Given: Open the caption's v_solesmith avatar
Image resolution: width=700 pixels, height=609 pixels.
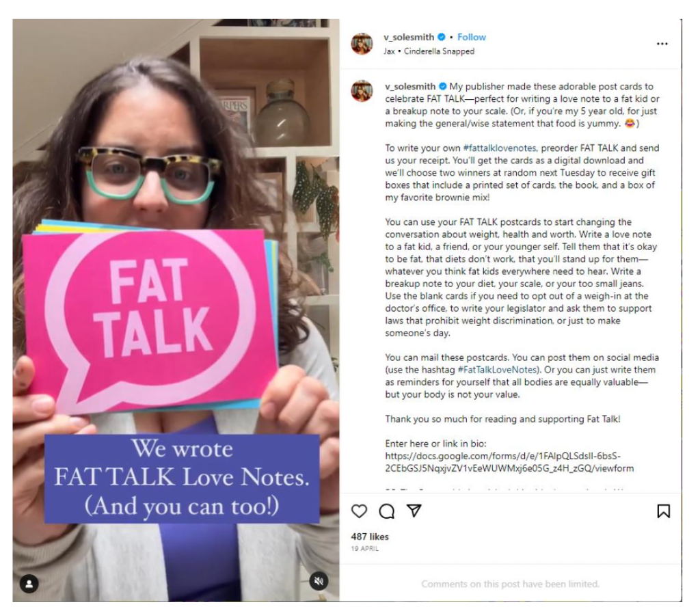Looking at the screenshot, I should (362, 91).
